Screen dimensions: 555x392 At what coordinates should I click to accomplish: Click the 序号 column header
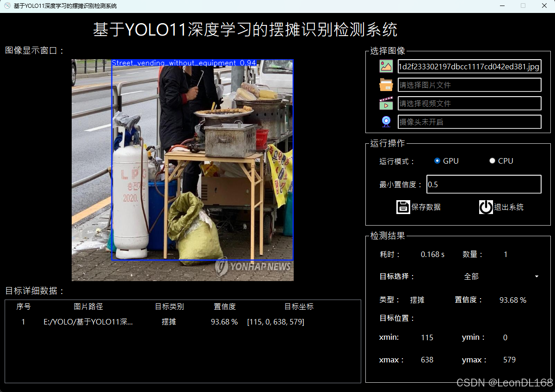coord(24,306)
